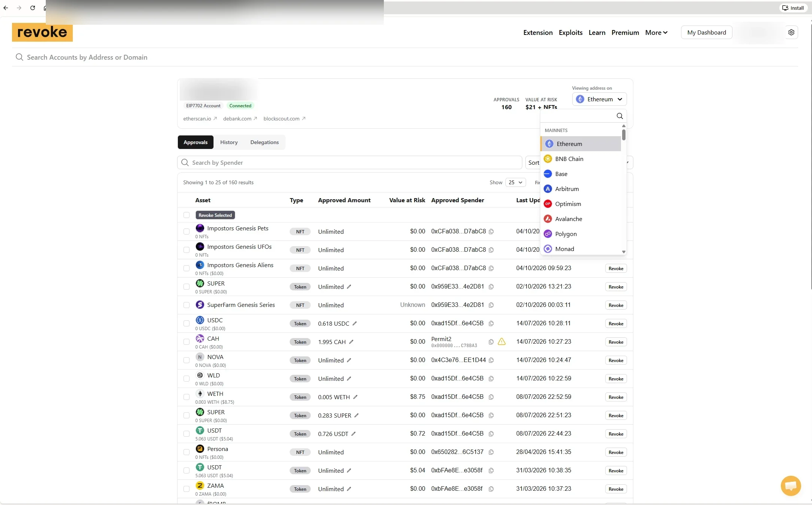Switch to the Delegations tab
The width and height of the screenshot is (812, 505).
tap(265, 142)
